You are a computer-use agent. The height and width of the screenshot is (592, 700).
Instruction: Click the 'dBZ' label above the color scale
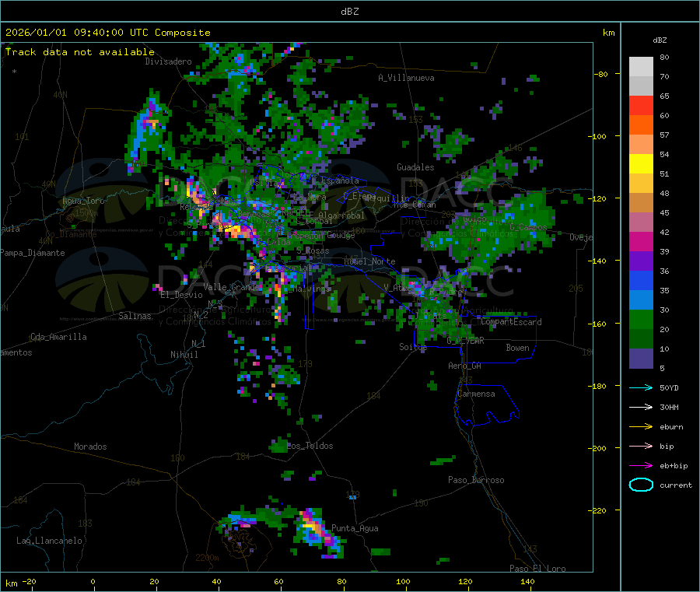tap(660, 40)
